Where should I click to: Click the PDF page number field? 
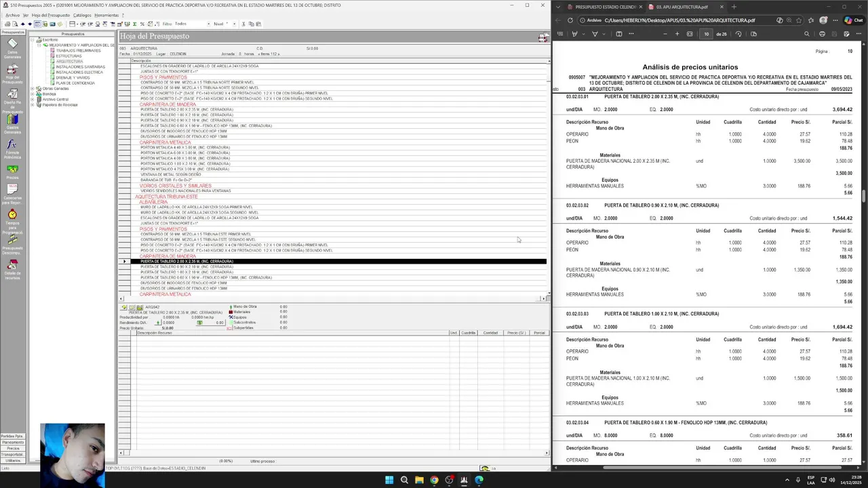pos(707,34)
